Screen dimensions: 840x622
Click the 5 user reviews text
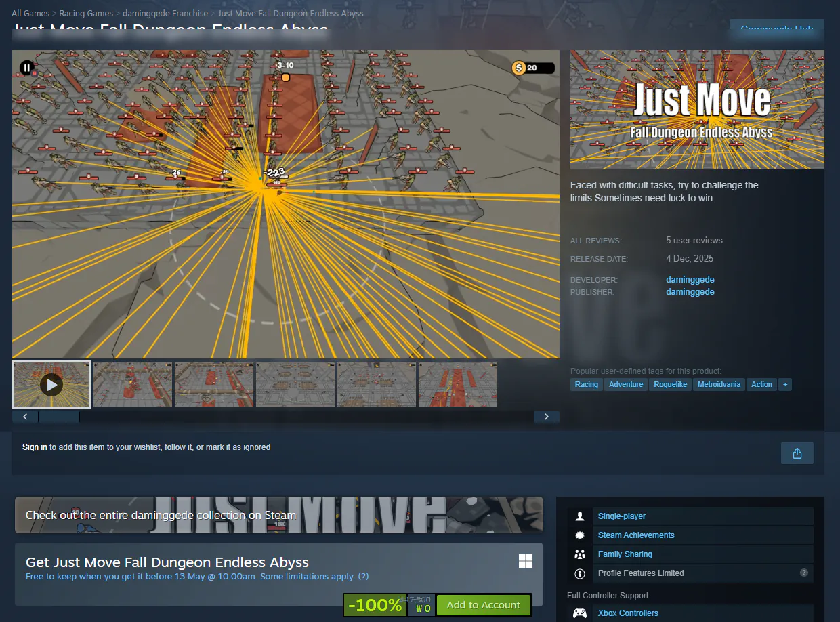pos(694,241)
